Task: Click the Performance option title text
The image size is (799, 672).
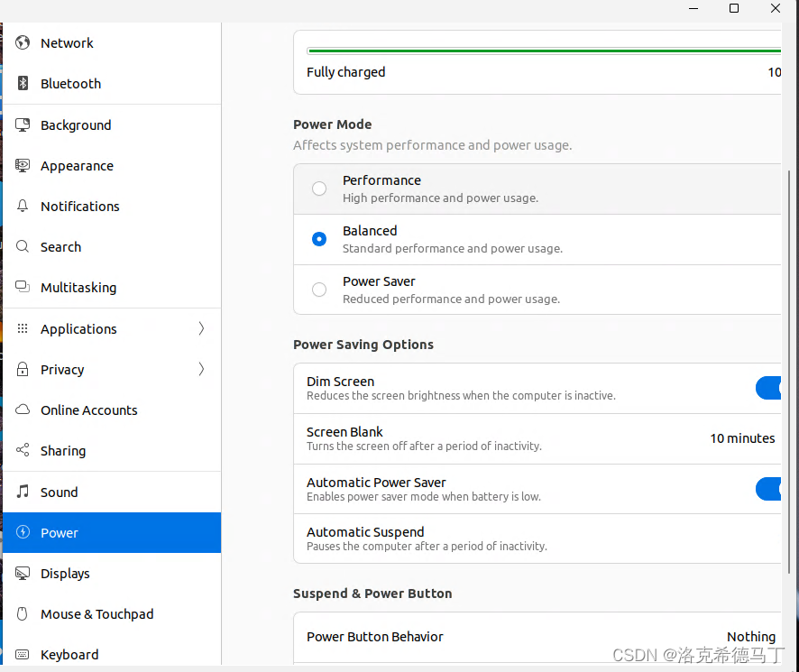Action: 381,180
